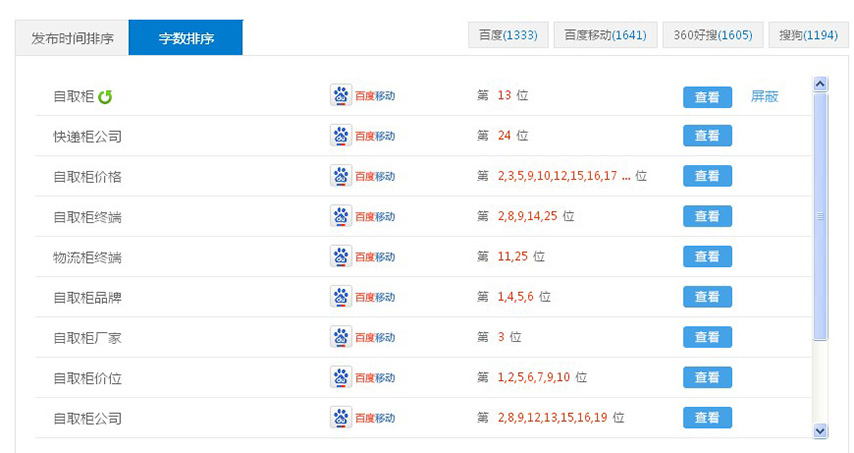Click the 自取柜 keyword text
The width and height of the screenshot is (854, 453).
point(74,96)
